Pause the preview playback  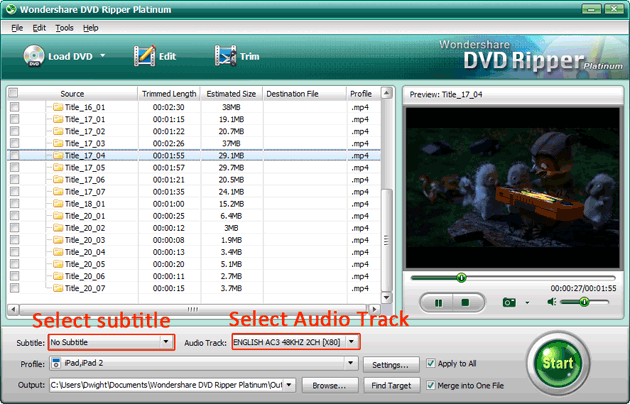[438, 301]
